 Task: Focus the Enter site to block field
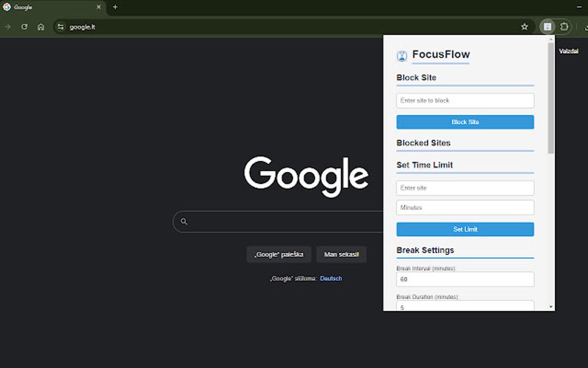465,100
